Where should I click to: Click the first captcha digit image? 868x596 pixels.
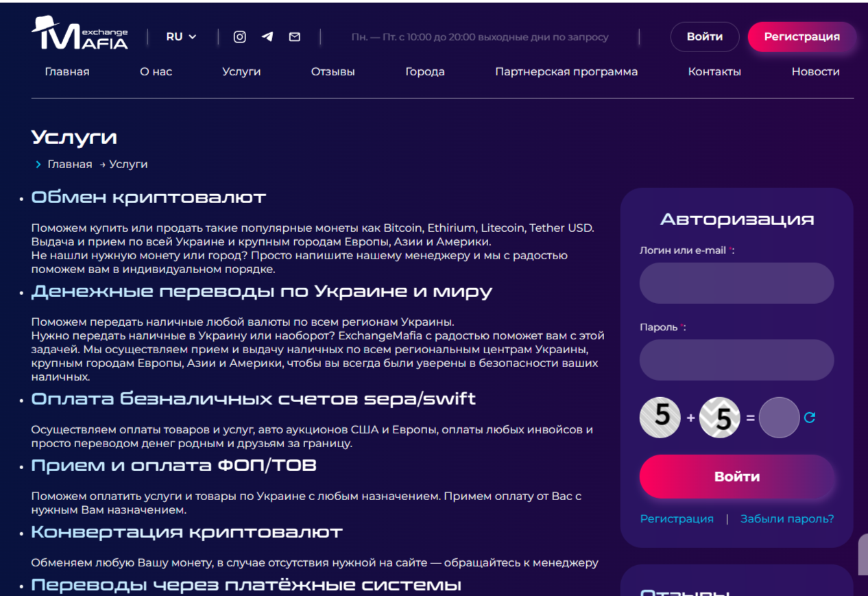coord(660,417)
